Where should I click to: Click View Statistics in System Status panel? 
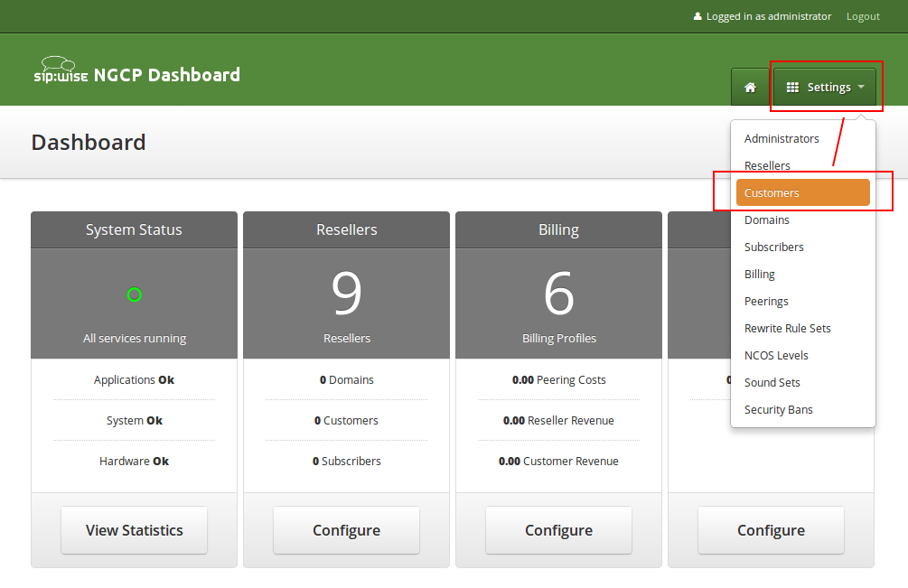[x=134, y=530]
